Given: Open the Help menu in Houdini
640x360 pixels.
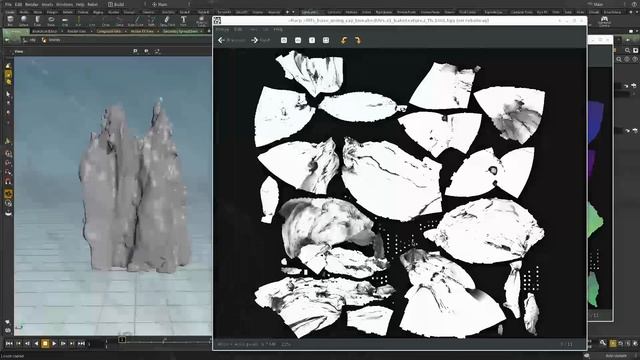Looking at the screenshot, I should [x=80, y=4].
